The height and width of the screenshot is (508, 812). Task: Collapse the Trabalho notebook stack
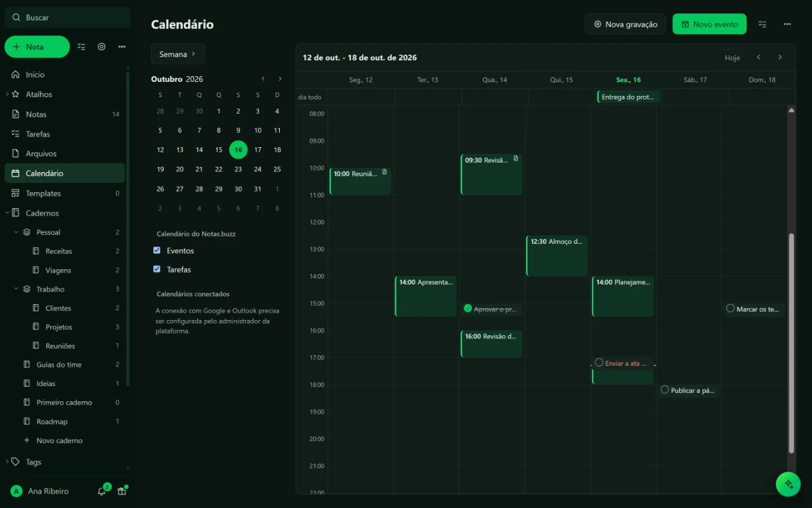(16, 289)
